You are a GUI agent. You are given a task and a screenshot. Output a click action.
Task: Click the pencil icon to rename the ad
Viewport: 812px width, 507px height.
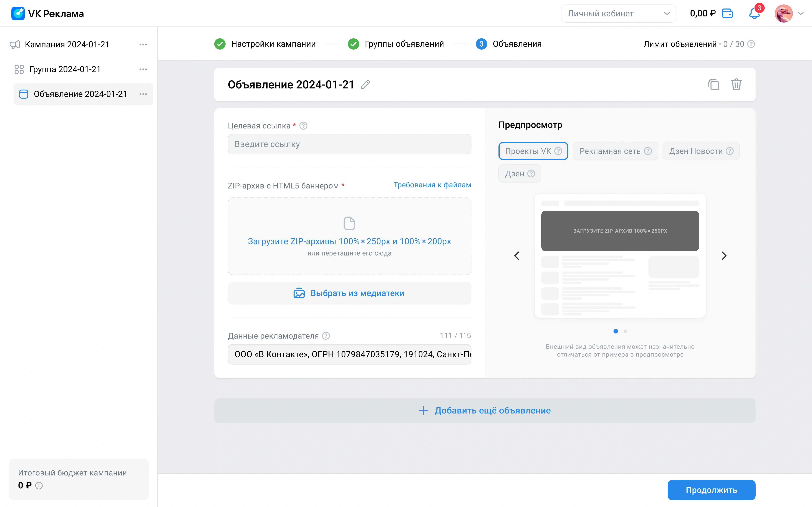coord(365,84)
